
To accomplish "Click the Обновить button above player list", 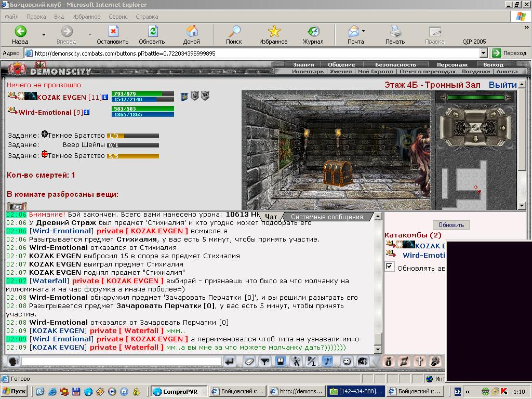I will (x=451, y=225).
